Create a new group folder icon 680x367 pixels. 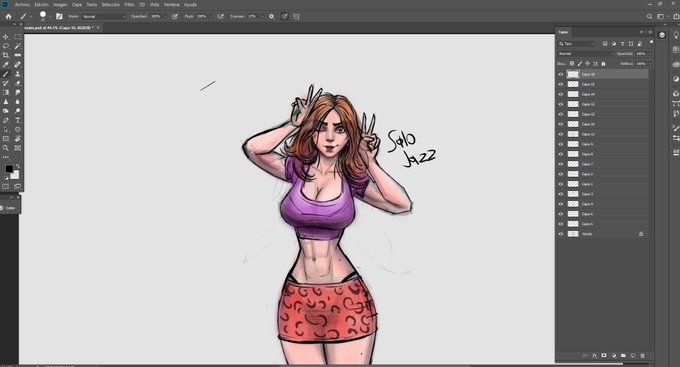[623, 356]
